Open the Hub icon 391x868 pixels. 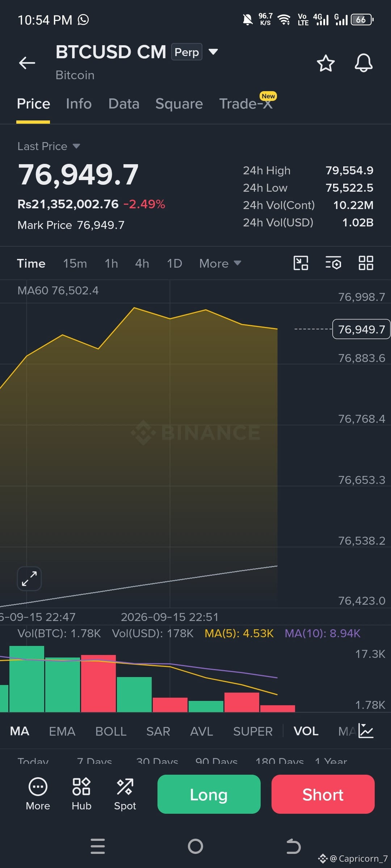81,794
